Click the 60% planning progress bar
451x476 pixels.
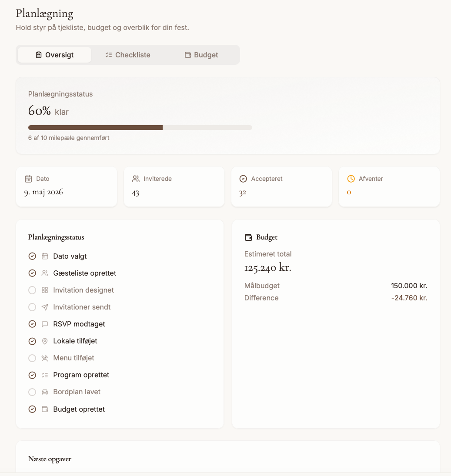click(x=140, y=127)
